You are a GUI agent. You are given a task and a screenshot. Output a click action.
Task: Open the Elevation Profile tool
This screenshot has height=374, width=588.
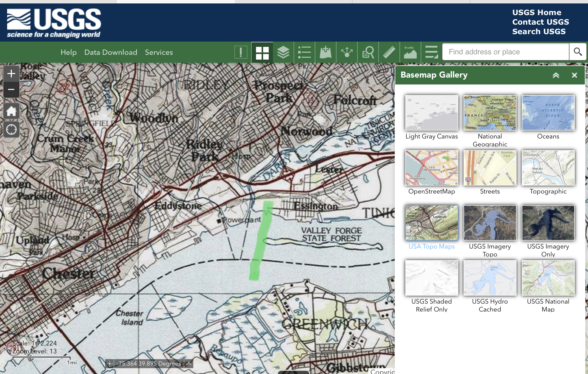coord(410,52)
